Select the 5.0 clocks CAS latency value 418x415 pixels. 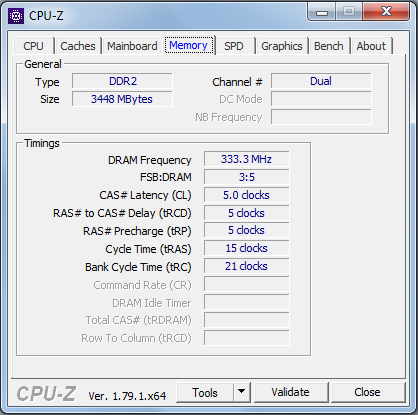click(246, 195)
